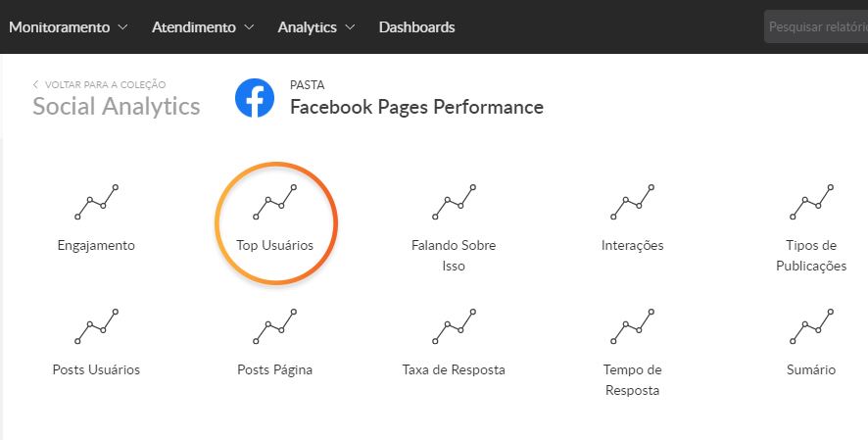Open the Falando Sobre Isso chart icon
Viewport: 868px width, 440px height.
[453, 202]
